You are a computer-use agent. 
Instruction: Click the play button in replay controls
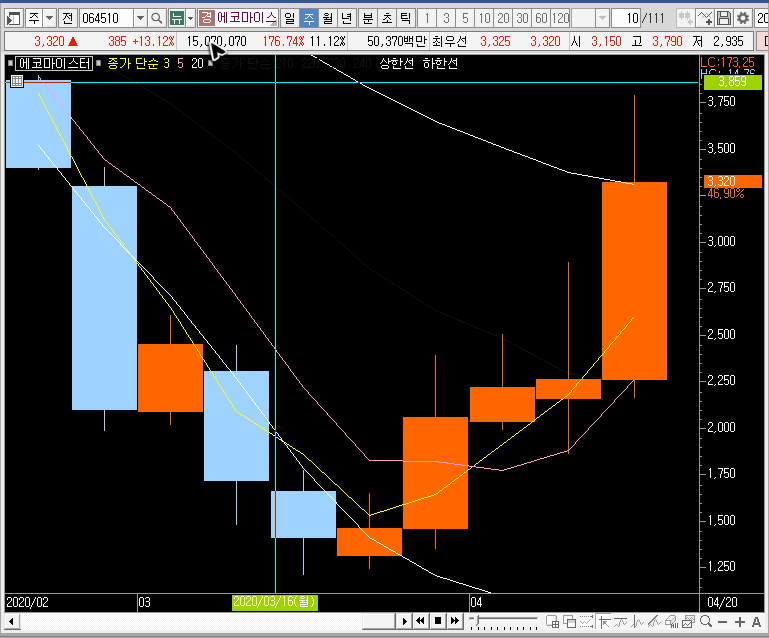click(404, 621)
